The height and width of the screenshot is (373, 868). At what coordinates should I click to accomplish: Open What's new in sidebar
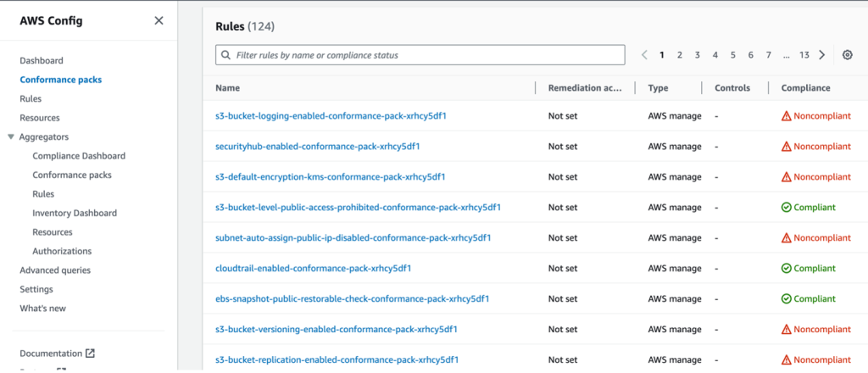[x=43, y=309]
